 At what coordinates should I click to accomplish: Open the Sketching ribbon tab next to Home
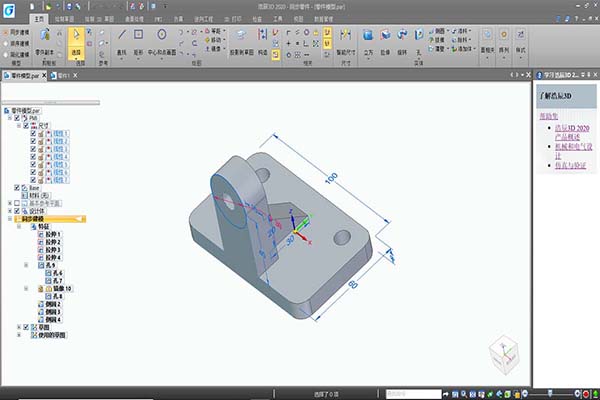pos(64,19)
